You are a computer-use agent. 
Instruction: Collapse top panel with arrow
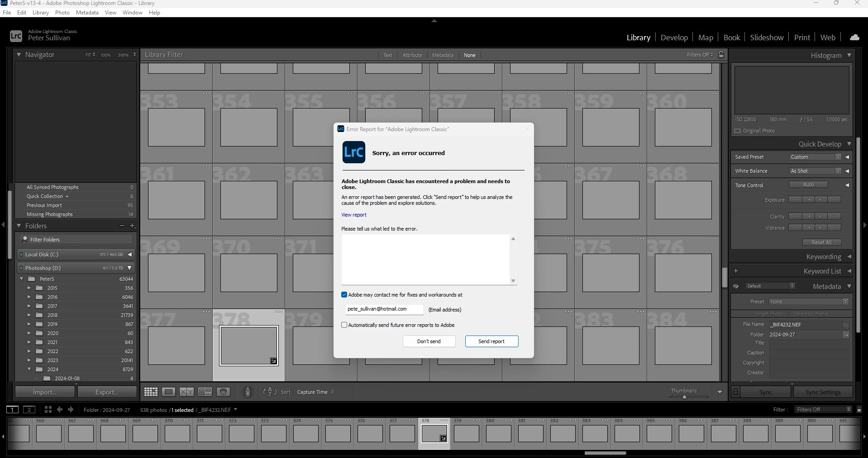(434, 21)
